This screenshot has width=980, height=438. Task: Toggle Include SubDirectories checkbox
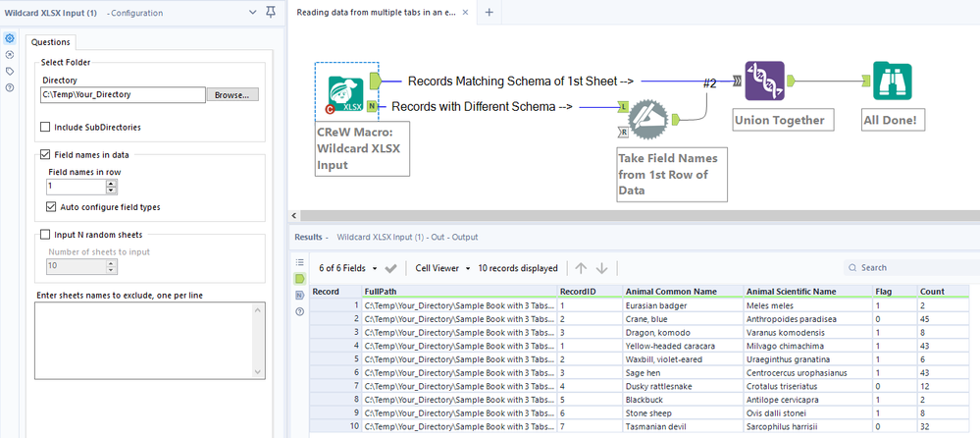45,127
